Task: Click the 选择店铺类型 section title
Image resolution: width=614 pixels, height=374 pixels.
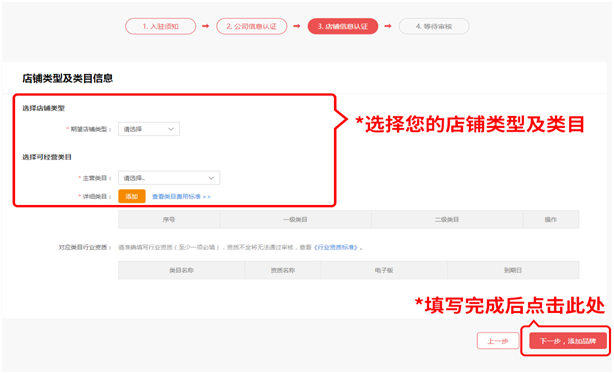Action: click(x=43, y=108)
